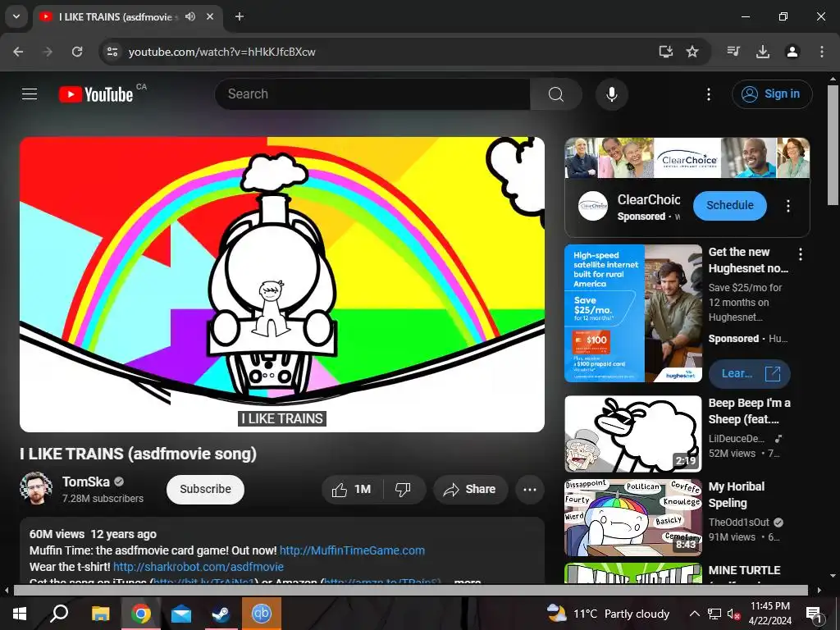This screenshot has height=630, width=840.
Task: Open the TomSka channel name link
Action: click(x=85, y=482)
